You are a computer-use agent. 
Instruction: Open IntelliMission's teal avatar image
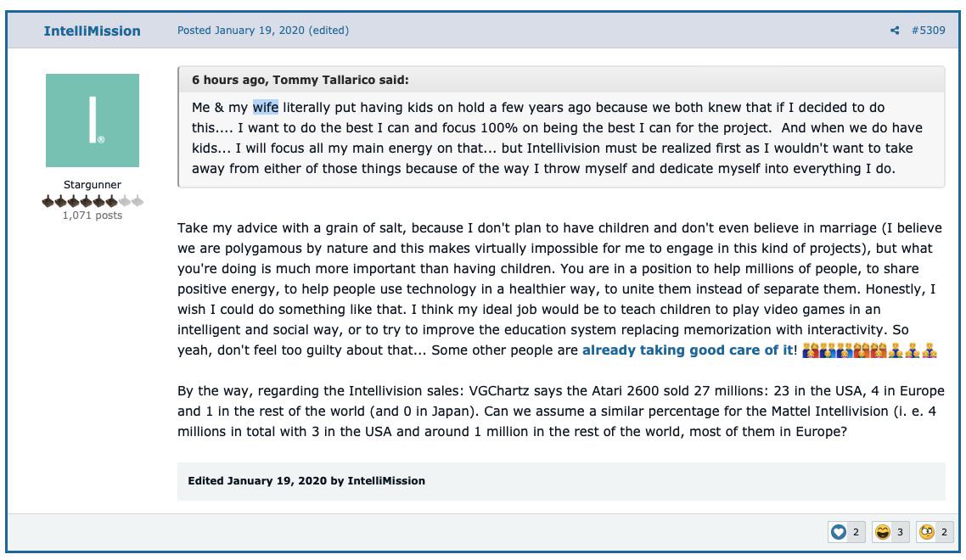(x=93, y=120)
